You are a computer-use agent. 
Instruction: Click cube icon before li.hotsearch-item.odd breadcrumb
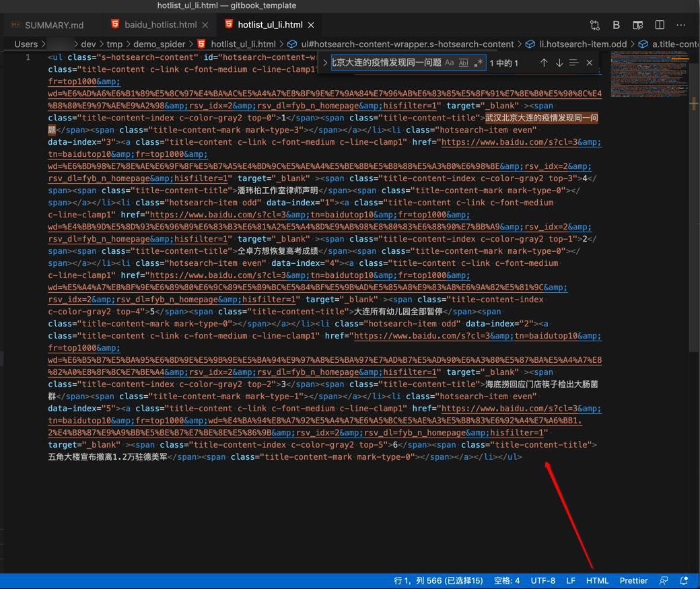(x=530, y=44)
